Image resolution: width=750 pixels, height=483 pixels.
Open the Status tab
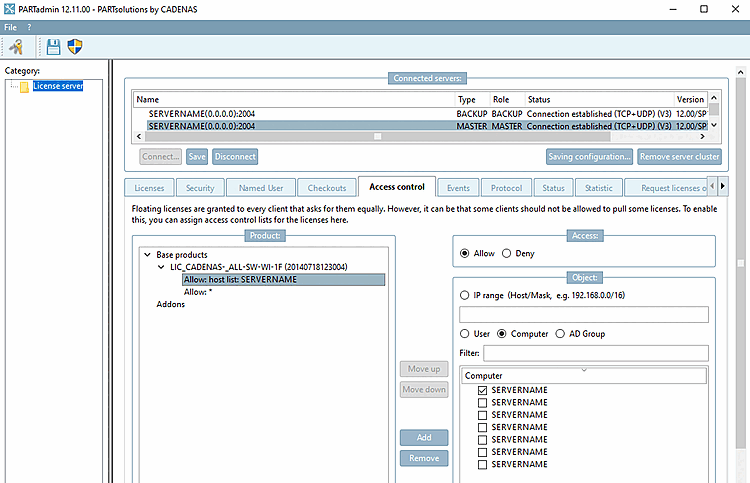click(x=553, y=188)
